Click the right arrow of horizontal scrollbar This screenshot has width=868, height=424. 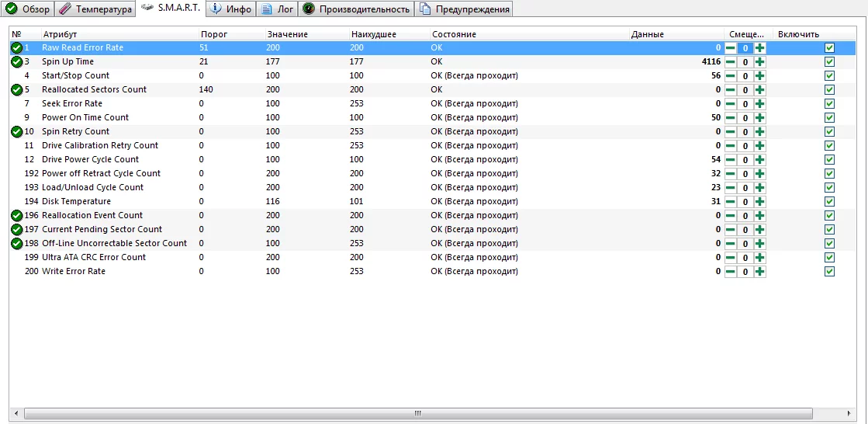pyautogui.click(x=849, y=413)
